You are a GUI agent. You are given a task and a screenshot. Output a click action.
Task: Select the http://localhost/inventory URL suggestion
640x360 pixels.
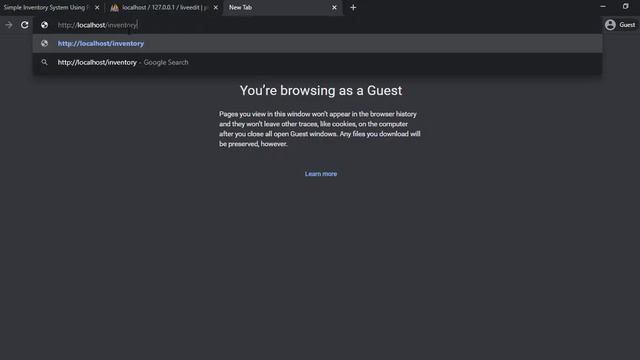pyautogui.click(x=317, y=43)
